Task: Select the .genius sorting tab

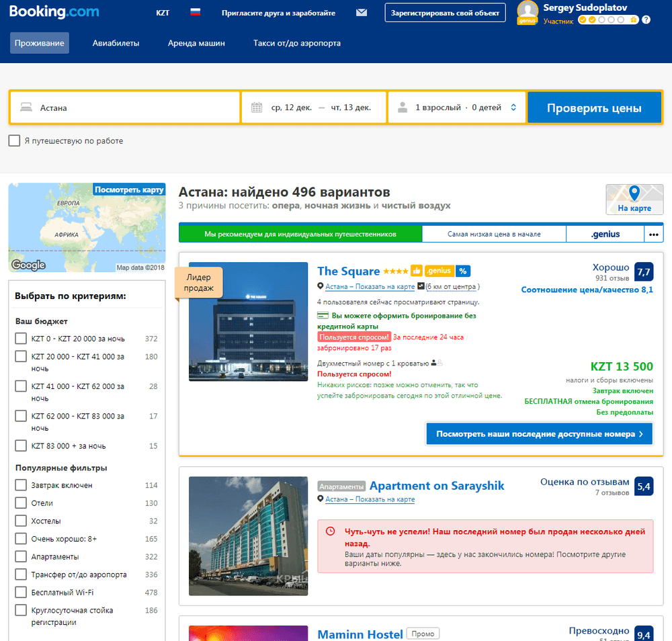Action: pyautogui.click(x=605, y=234)
